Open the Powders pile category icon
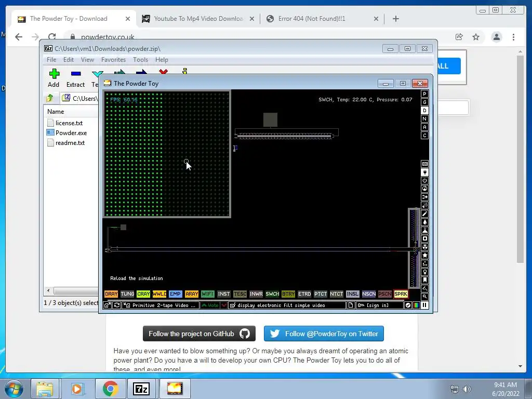This screenshot has height=399, width=532. click(x=424, y=230)
